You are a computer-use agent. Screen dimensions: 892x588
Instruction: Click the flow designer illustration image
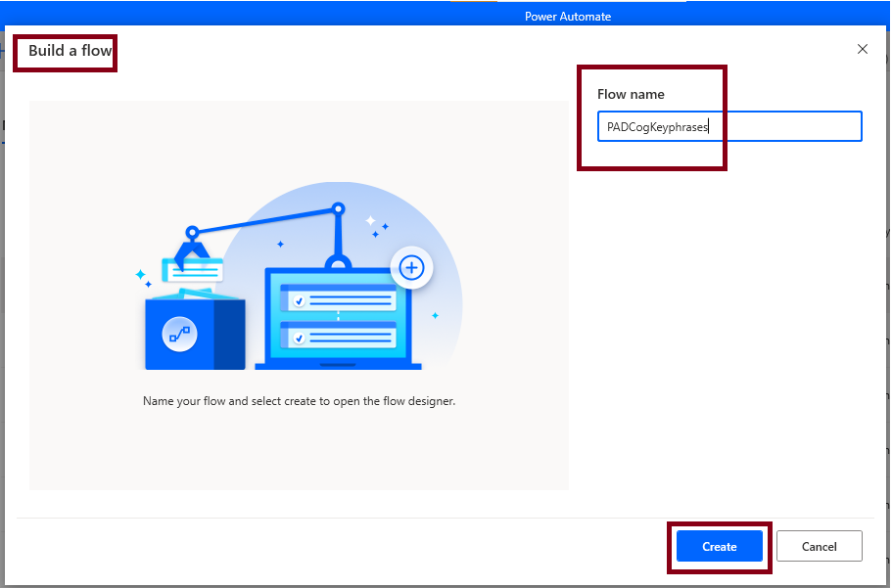[300, 276]
